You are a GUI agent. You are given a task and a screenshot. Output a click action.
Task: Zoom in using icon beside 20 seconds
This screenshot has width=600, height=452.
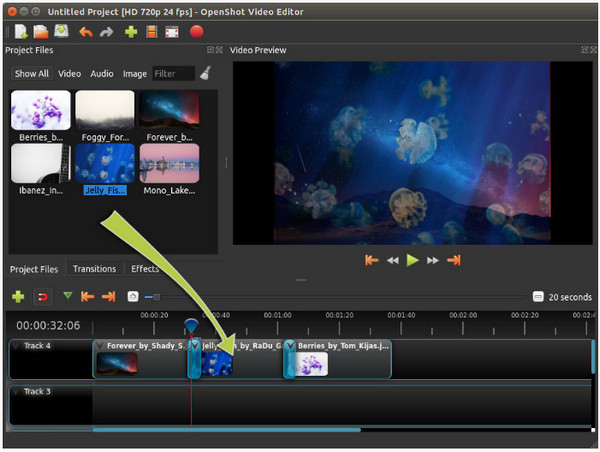point(538,297)
